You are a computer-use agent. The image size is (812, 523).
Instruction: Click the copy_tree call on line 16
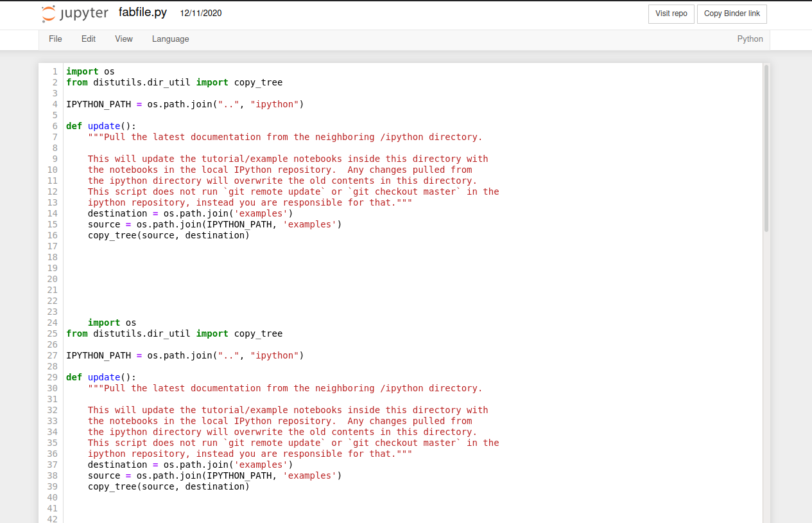point(112,235)
